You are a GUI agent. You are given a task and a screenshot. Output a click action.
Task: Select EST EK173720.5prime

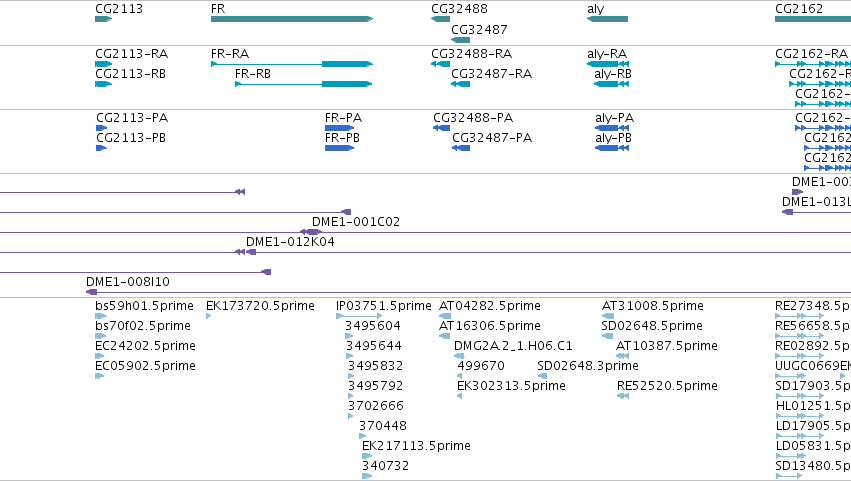208,316
